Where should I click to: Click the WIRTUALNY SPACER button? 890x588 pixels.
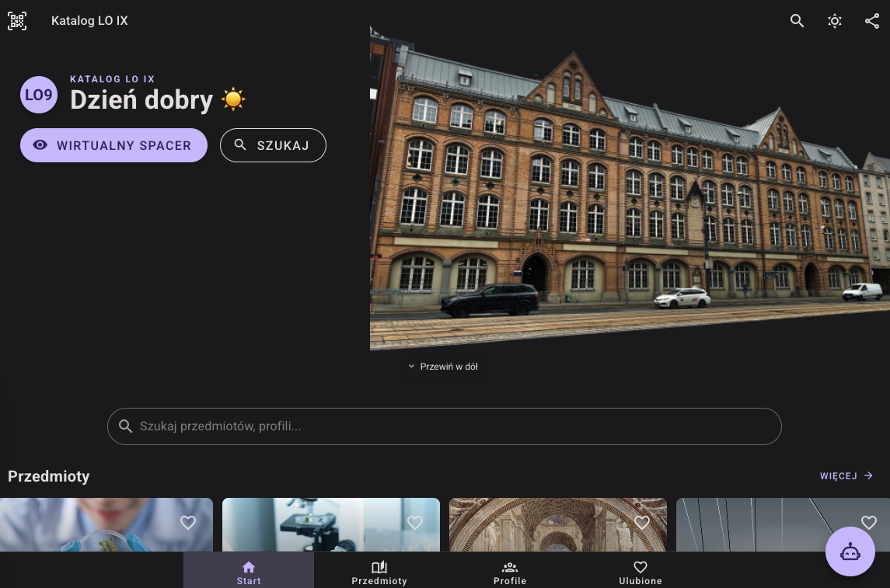click(x=113, y=145)
